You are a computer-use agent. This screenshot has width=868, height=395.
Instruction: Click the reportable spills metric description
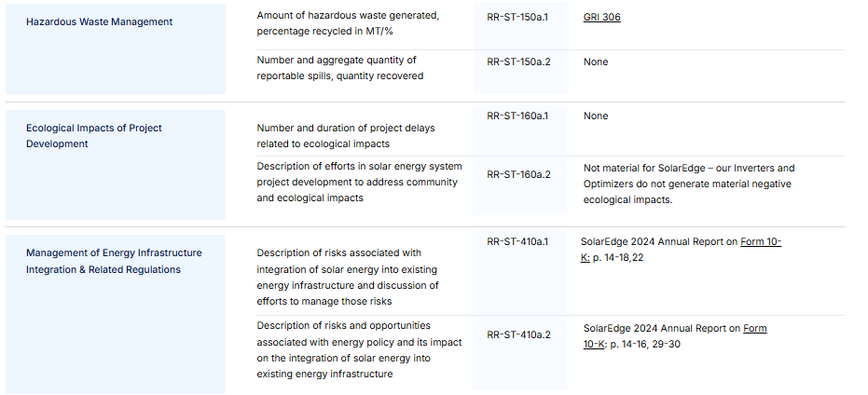tap(340, 68)
